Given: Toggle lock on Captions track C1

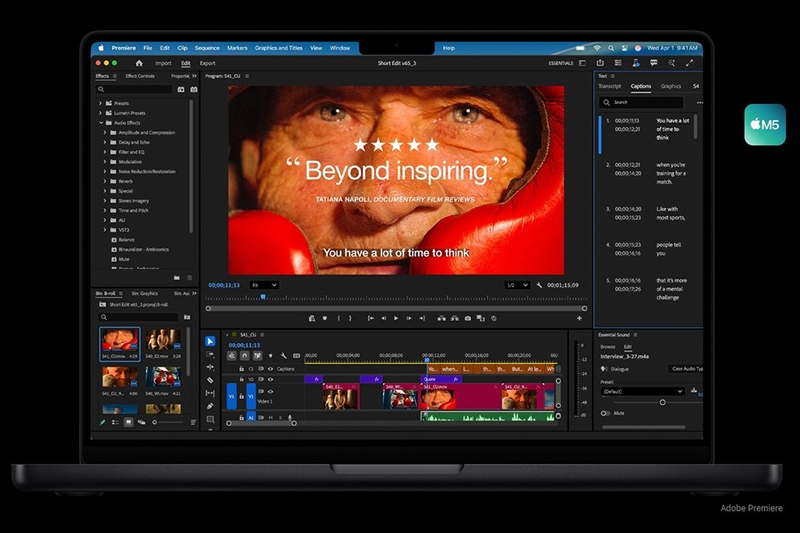Looking at the screenshot, I should coord(241,369).
